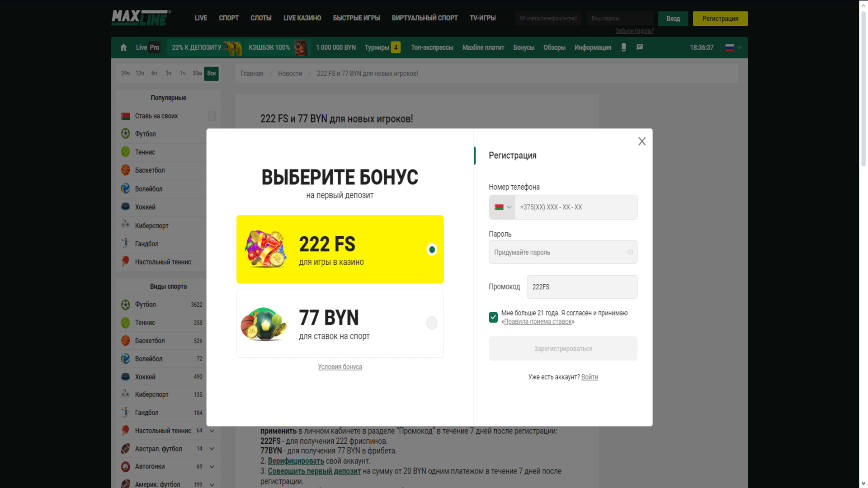Open Live Pro section
The height and width of the screenshot is (488, 868).
point(148,47)
